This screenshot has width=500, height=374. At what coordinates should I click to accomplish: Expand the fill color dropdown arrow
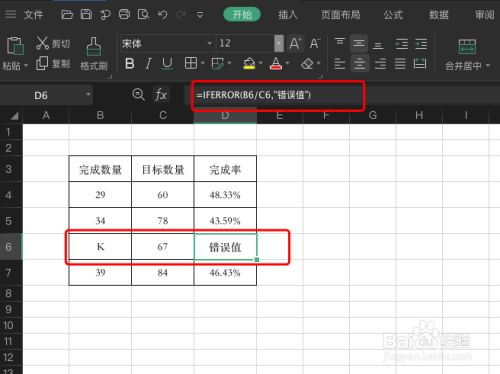click(261, 63)
